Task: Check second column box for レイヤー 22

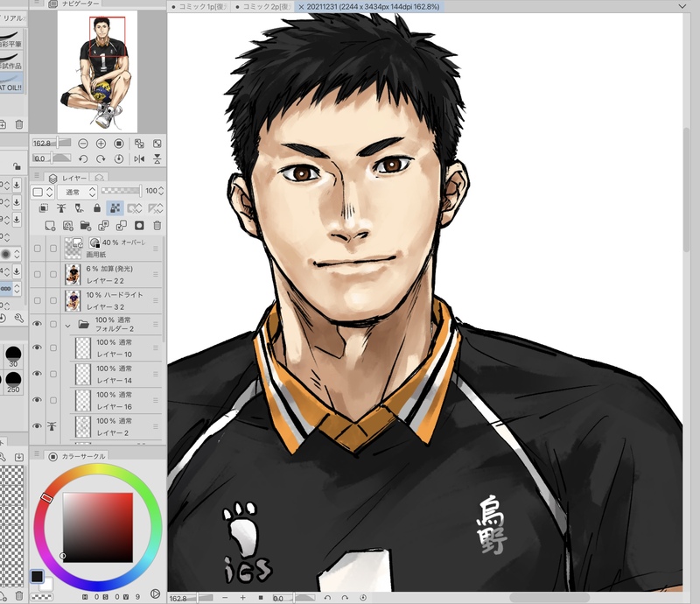Action: (53, 274)
